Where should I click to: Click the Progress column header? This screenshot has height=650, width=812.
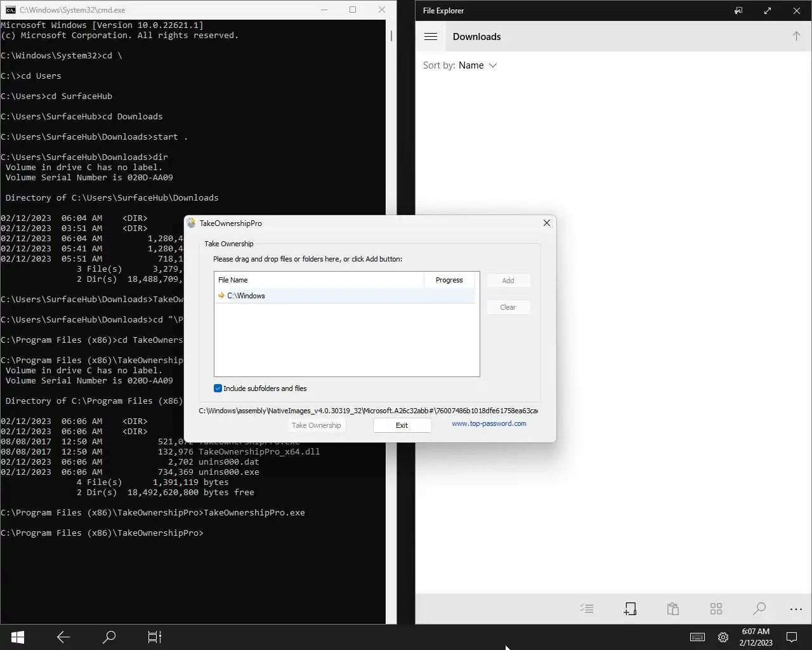(449, 280)
